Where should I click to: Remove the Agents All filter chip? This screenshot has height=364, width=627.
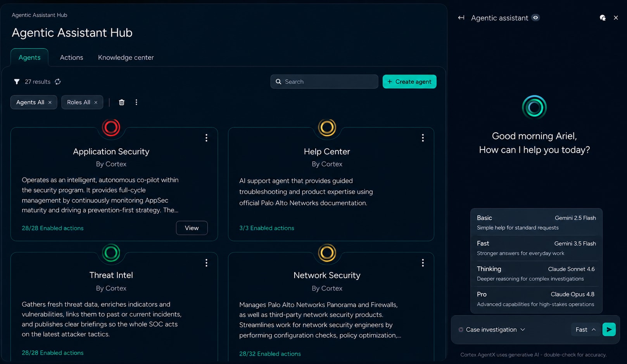50,103
